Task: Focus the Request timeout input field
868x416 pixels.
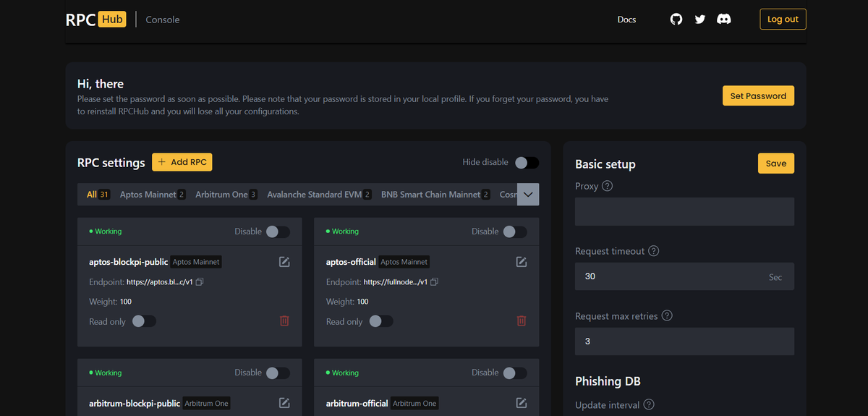Action: 684,276
